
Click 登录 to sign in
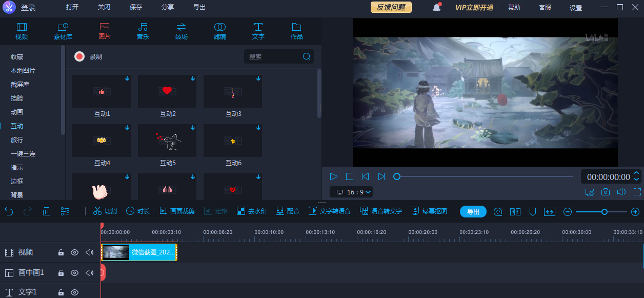[x=28, y=8]
